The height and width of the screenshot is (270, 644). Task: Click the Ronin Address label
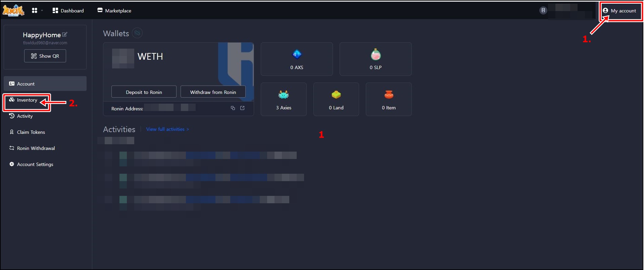pos(127,109)
